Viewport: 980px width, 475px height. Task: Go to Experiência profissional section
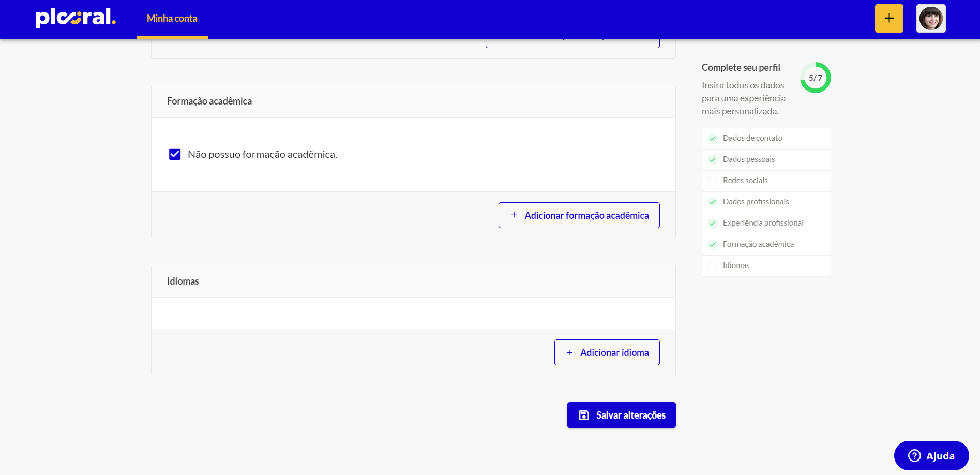(766, 224)
